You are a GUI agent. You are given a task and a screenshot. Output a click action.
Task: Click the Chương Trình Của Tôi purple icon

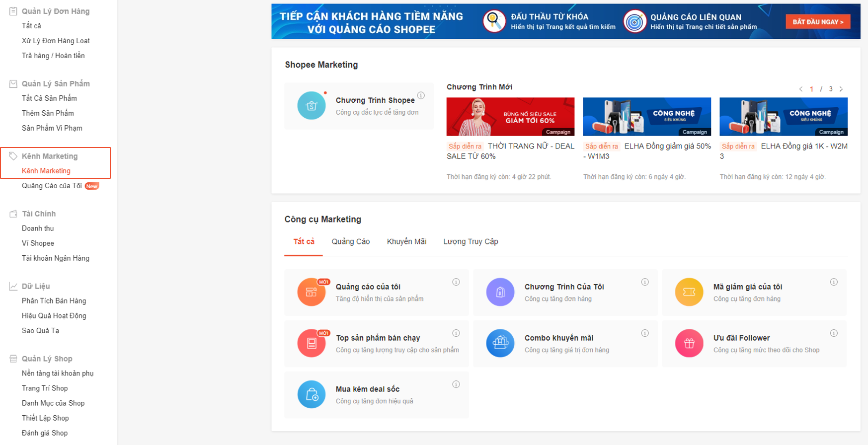(x=500, y=292)
